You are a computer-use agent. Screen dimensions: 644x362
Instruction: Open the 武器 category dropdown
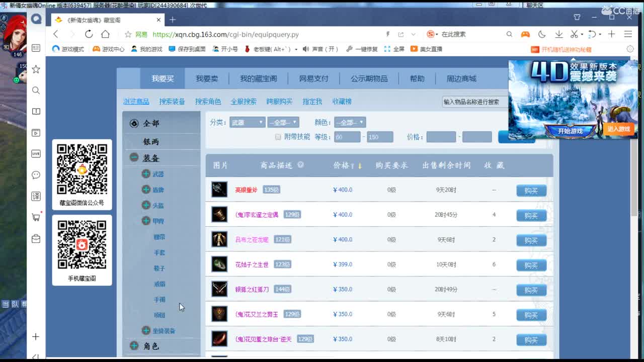point(247,122)
